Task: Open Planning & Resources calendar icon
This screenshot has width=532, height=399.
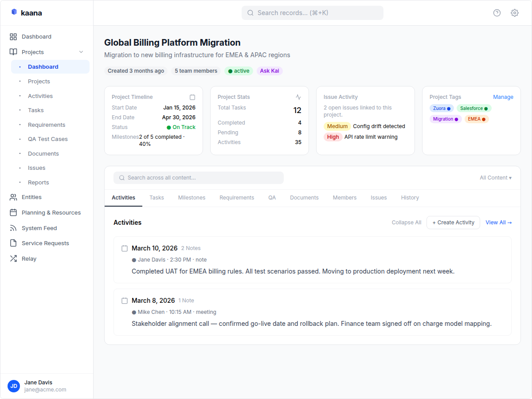Action: click(x=13, y=213)
